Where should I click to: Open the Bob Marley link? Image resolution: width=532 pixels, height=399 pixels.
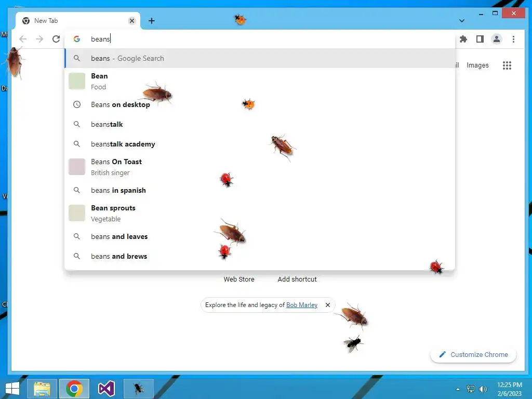click(x=302, y=304)
